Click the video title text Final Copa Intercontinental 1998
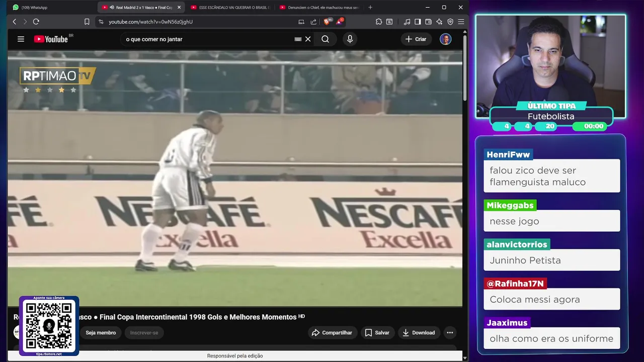 [198, 317]
